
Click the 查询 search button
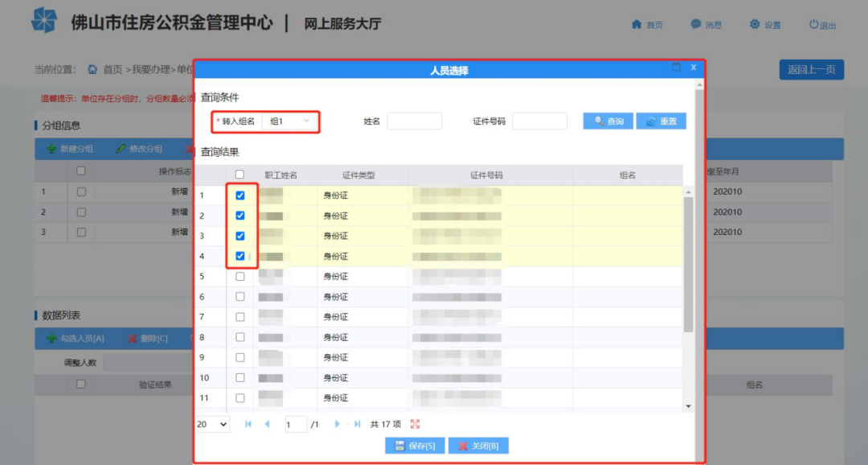point(608,121)
